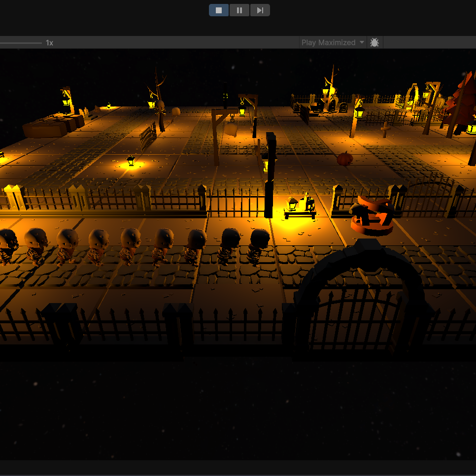Screen dimensions: 476x476
Task: Click the wooden coffin at far left
Action: pos(44,128)
